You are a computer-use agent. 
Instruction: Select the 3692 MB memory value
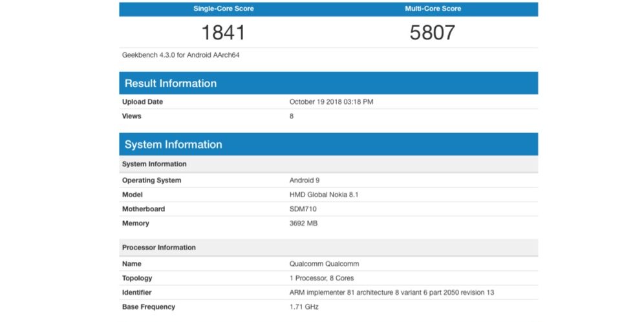point(303,223)
